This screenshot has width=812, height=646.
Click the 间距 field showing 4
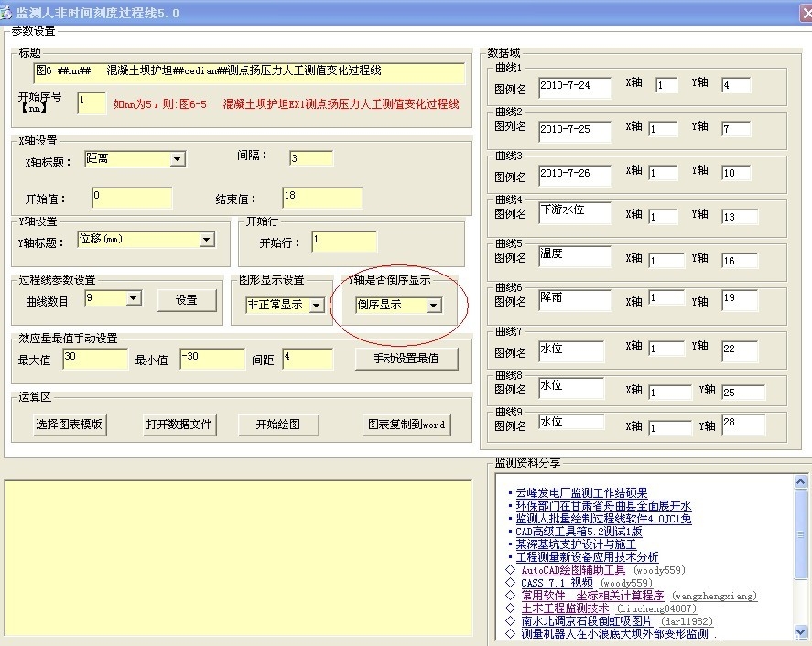308,359
